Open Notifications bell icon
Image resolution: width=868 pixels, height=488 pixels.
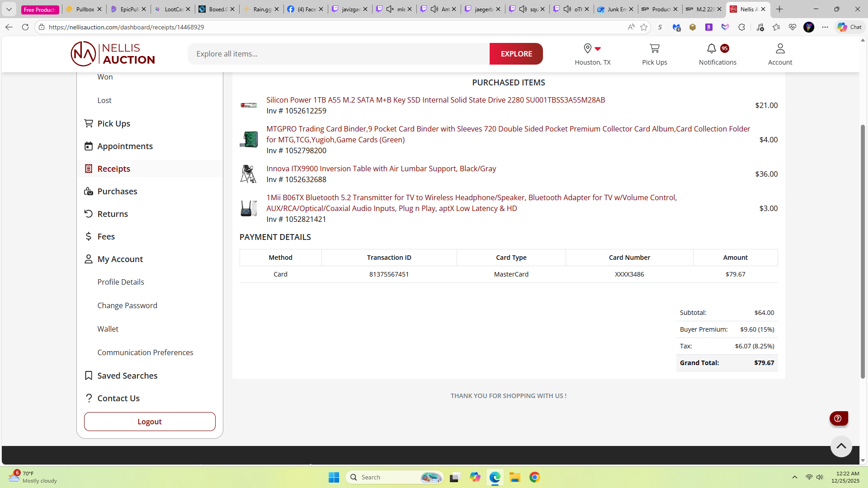pyautogui.click(x=712, y=48)
